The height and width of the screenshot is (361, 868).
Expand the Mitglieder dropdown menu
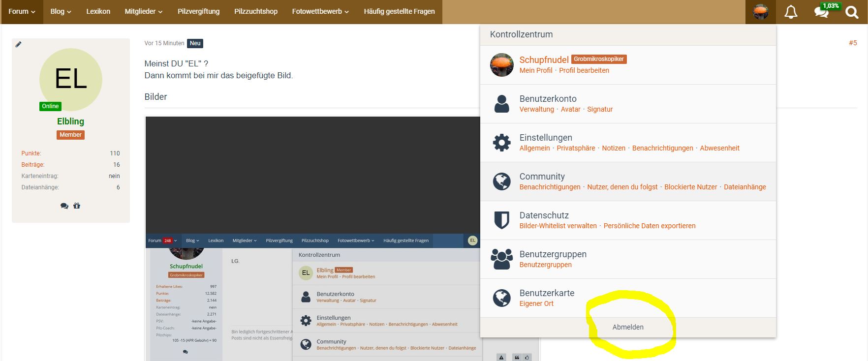coord(143,11)
